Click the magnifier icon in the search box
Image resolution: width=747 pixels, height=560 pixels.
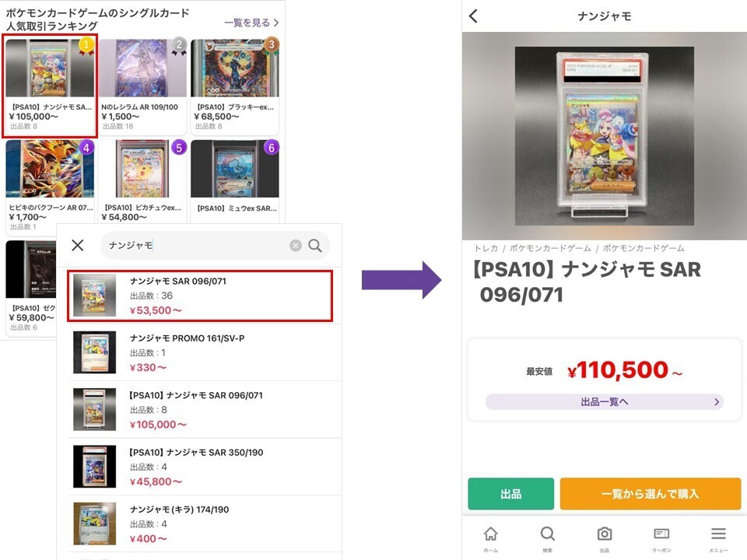(315, 246)
